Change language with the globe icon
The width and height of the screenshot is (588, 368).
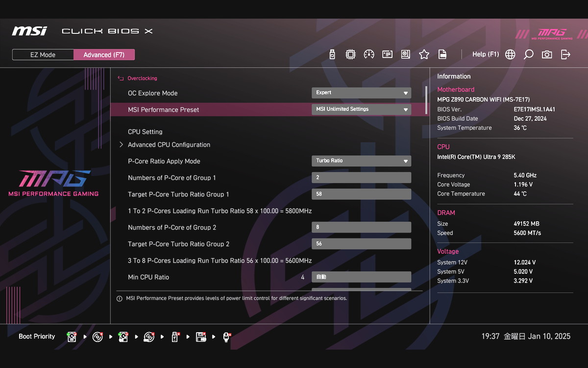coord(510,54)
